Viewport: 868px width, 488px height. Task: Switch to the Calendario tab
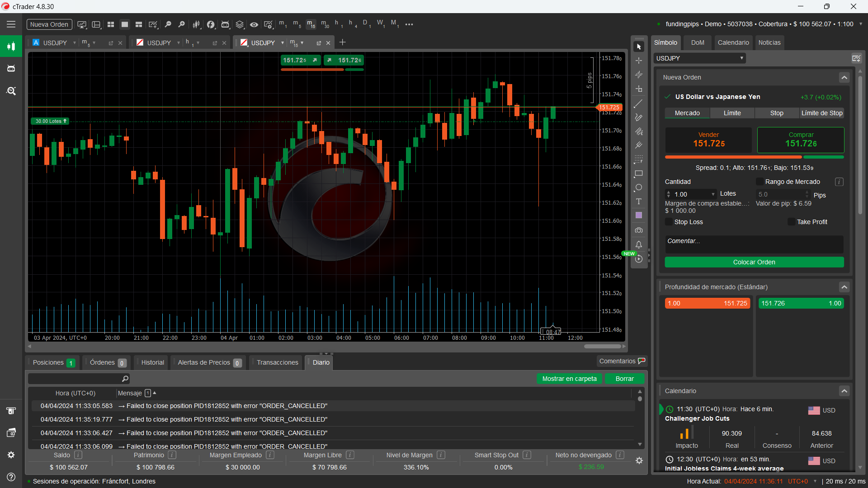click(733, 42)
